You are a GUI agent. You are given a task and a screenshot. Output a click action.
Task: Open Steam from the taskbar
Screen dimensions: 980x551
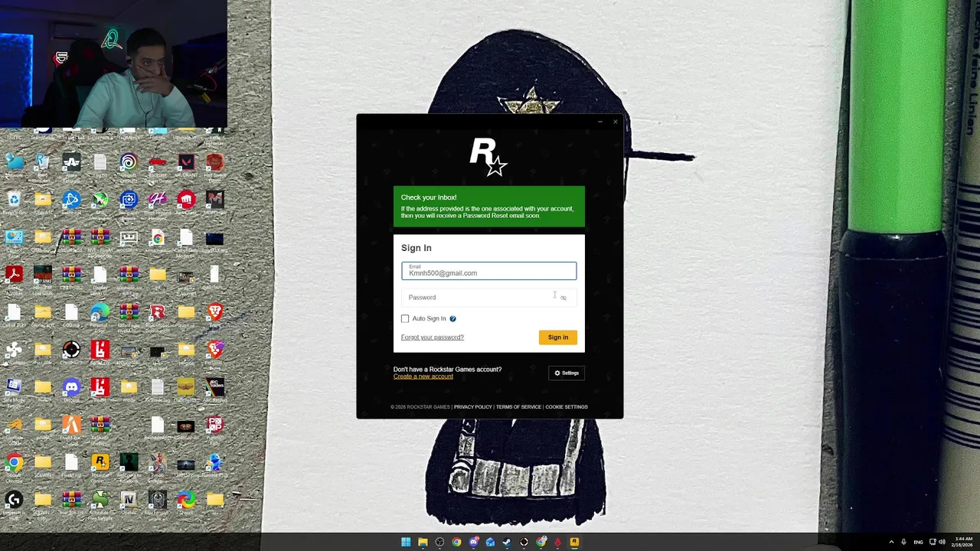point(507,542)
